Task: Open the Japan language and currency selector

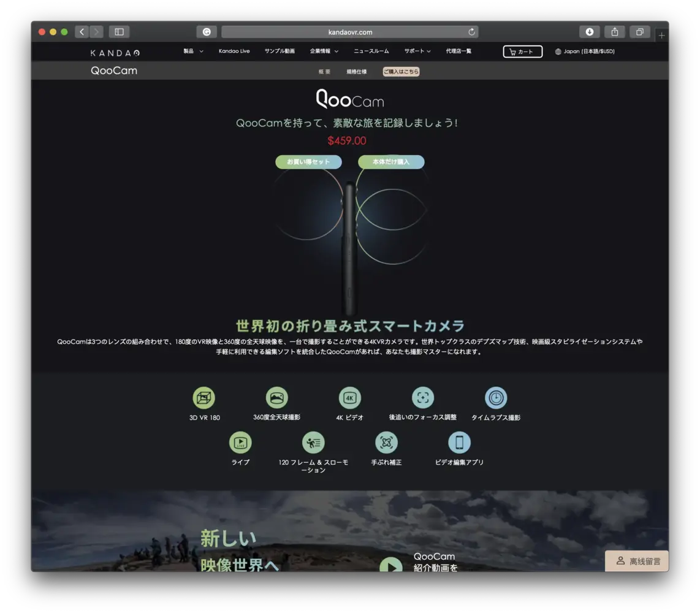Action: [x=585, y=51]
